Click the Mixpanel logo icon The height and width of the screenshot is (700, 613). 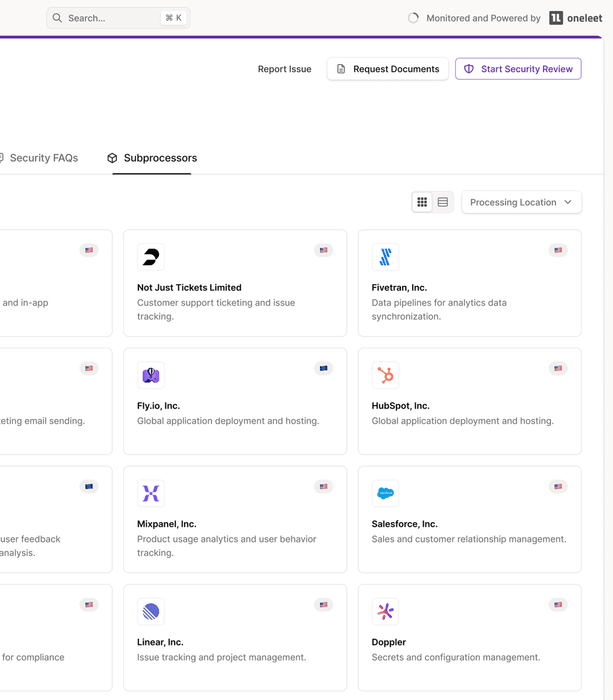tap(150, 494)
